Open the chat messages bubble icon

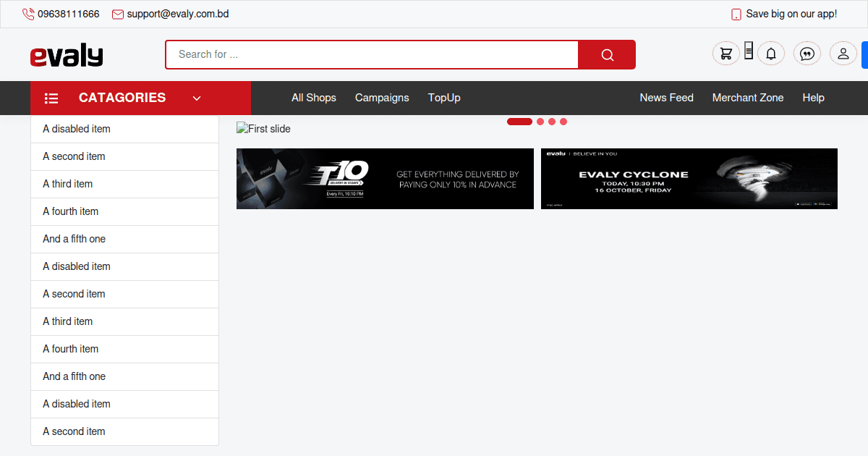[807, 54]
